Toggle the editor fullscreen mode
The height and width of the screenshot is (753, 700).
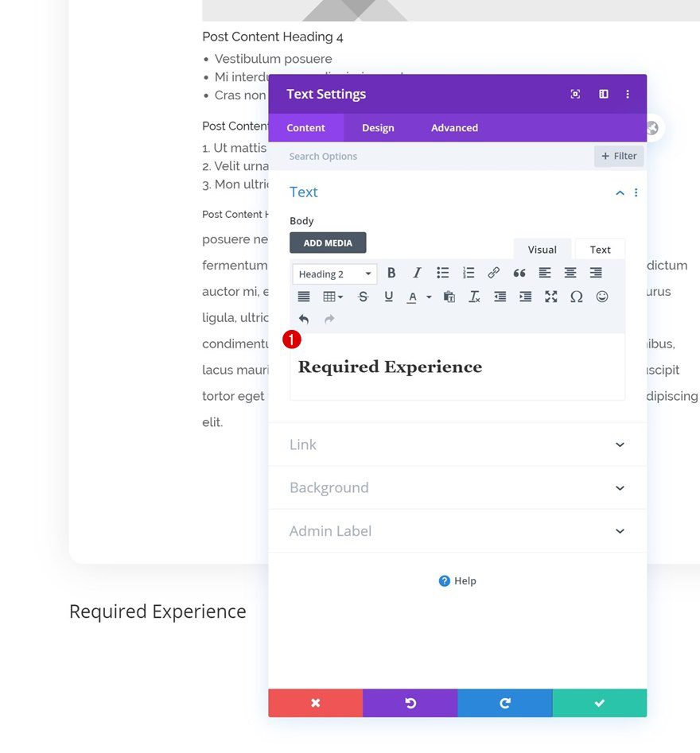(550, 297)
